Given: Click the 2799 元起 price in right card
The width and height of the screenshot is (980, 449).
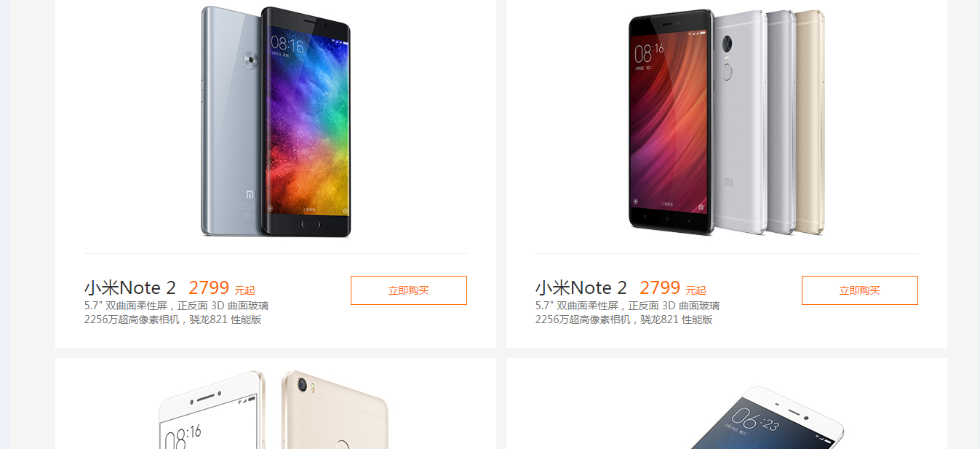Looking at the screenshot, I should 673,288.
